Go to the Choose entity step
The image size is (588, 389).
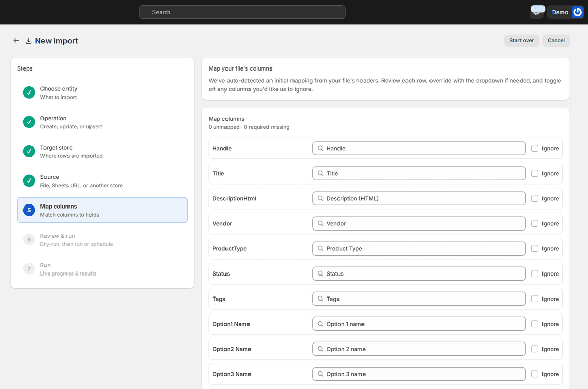(102, 93)
